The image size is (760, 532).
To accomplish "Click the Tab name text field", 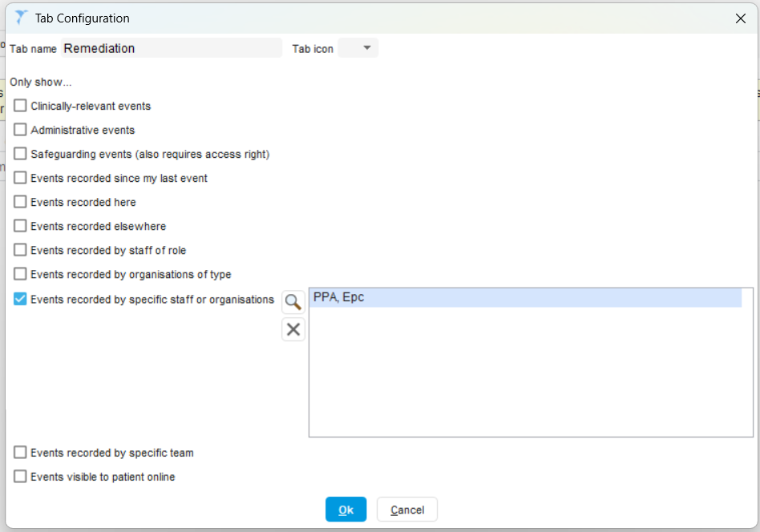I will point(172,48).
